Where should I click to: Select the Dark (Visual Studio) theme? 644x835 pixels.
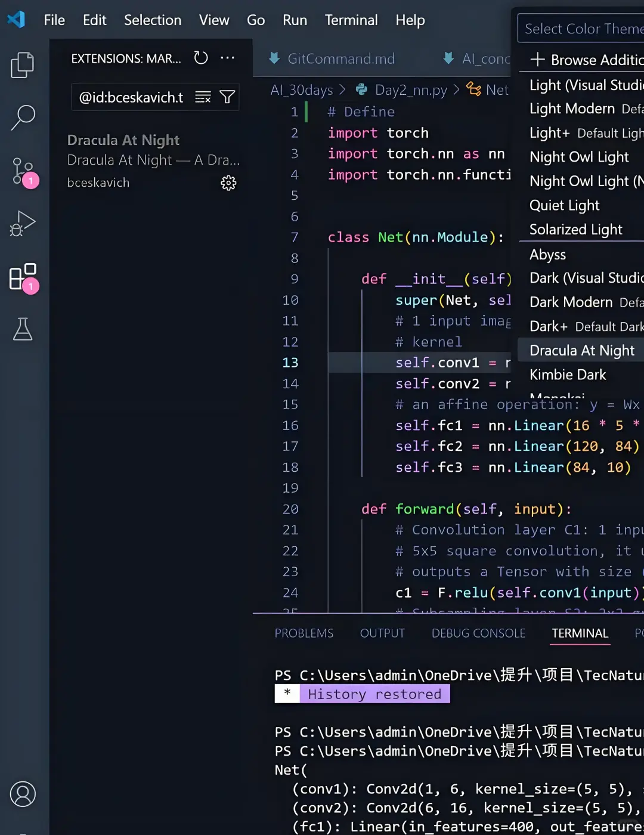click(x=581, y=278)
